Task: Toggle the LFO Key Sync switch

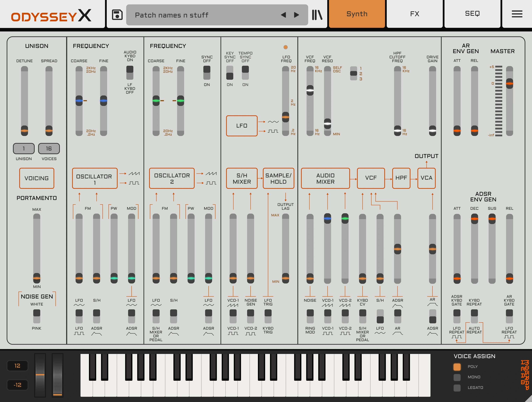Action: point(230,73)
